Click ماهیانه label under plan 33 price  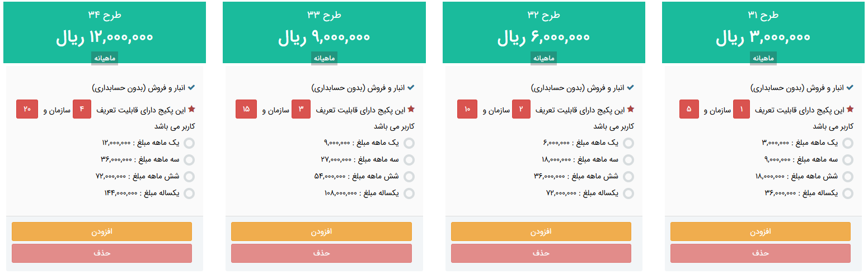coord(325,58)
